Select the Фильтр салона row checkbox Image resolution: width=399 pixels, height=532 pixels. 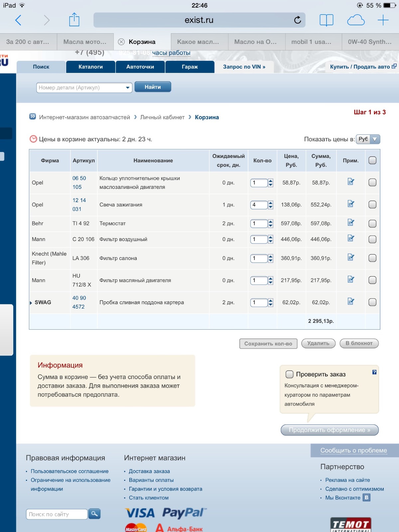[x=372, y=258]
